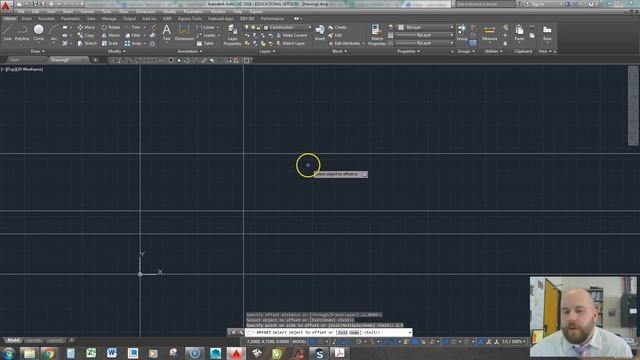Click the object color swatch in Properties panel
Image resolution: width=640 pixels, height=360 pixels.
pos(401,27)
